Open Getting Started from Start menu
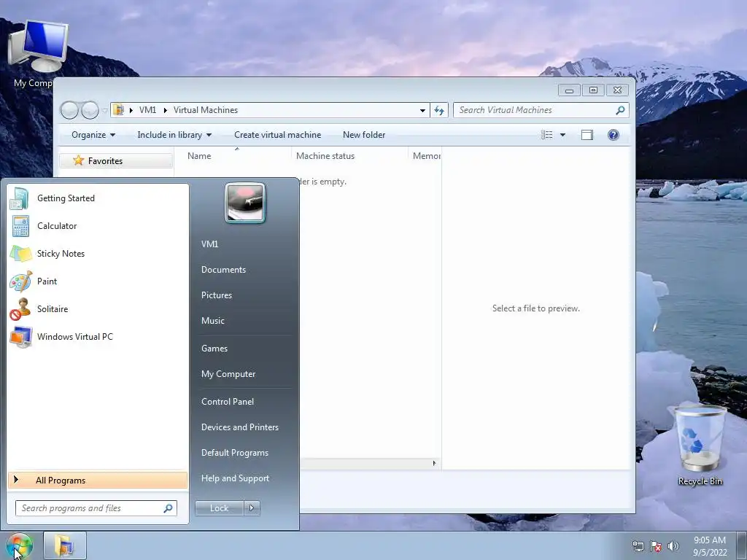This screenshot has width=747, height=560. (x=98, y=198)
